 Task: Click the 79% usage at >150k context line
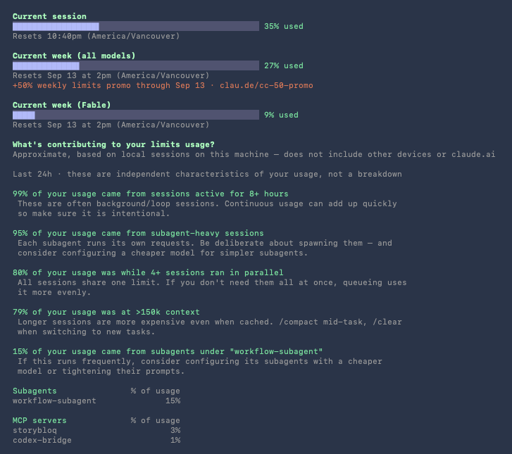tap(106, 312)
